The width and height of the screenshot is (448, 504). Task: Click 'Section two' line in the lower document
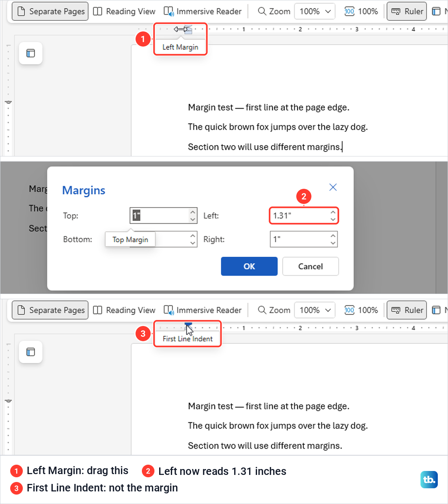[265, 445]
